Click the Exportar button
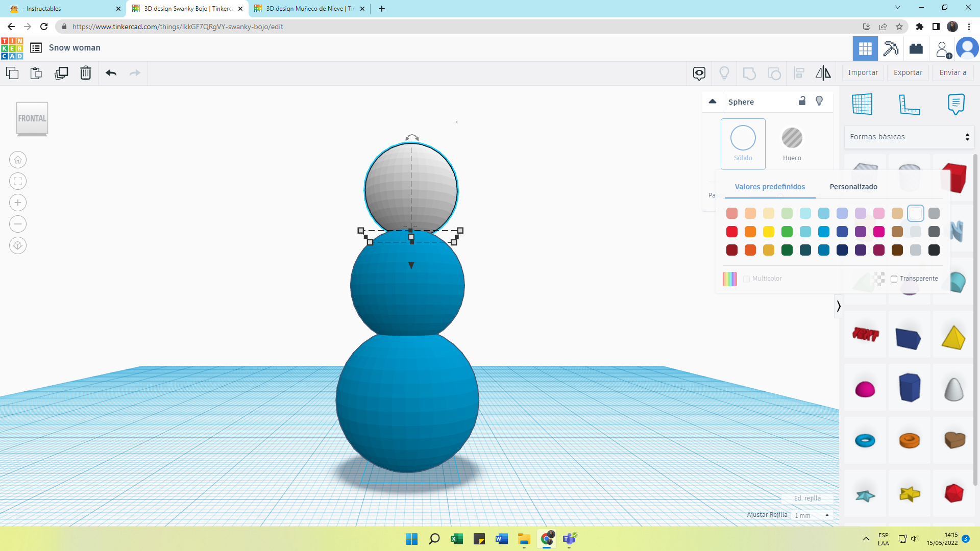980x551 pixels. pyautogui.click(x=908, y=72)
